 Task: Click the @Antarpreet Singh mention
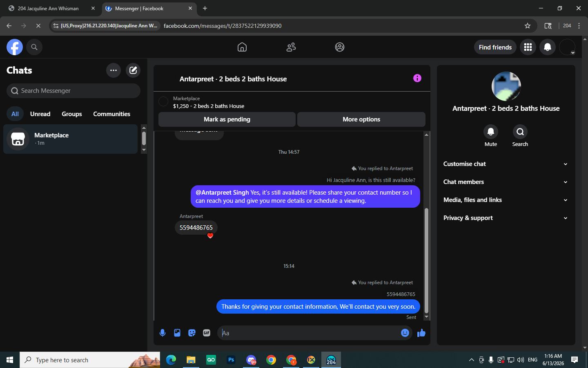[222, 193]
